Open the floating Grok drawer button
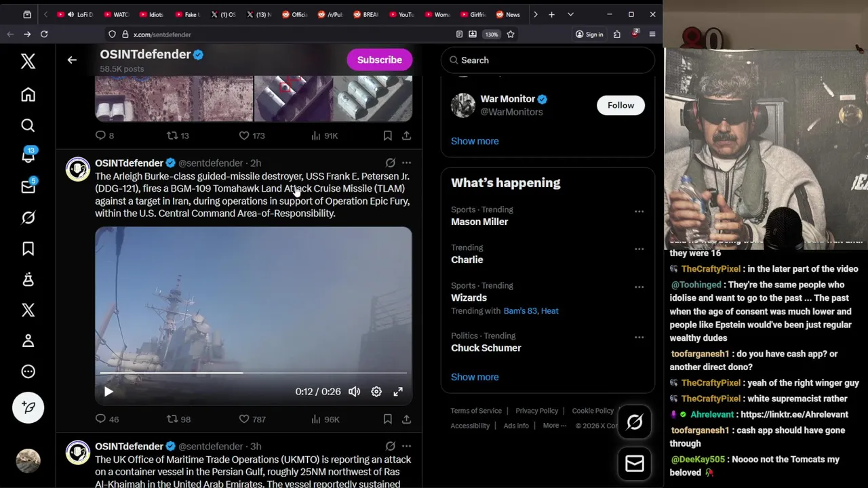Screen dimensions: 868x488 pos(635,422)
